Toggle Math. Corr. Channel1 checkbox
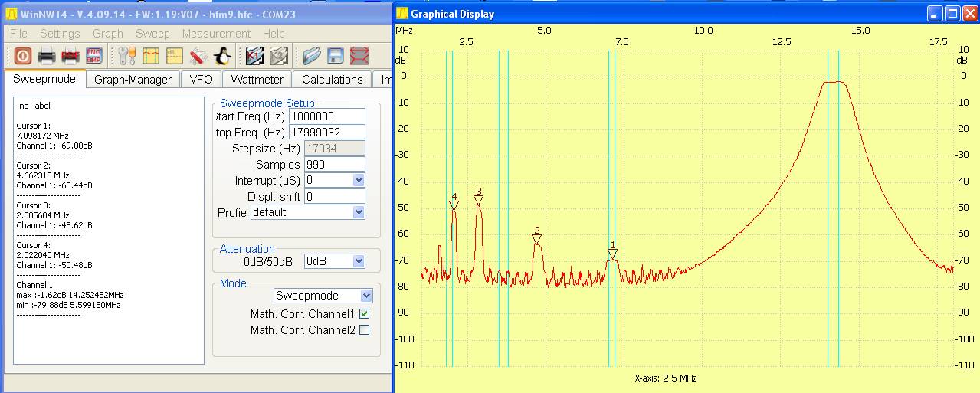Viewport: 980px width, 393px height. point(364,314)
